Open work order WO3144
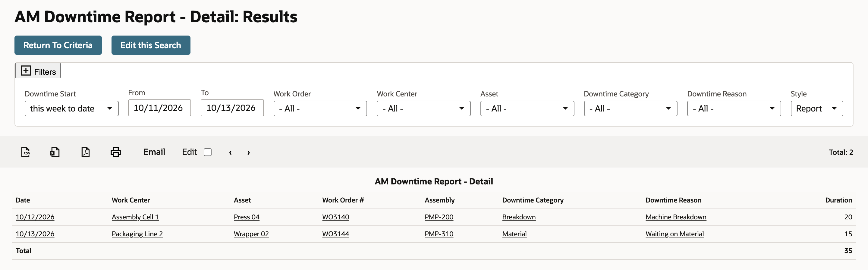Image resolution: width=868 pixels, height=270 pixels. coord(336,234)
